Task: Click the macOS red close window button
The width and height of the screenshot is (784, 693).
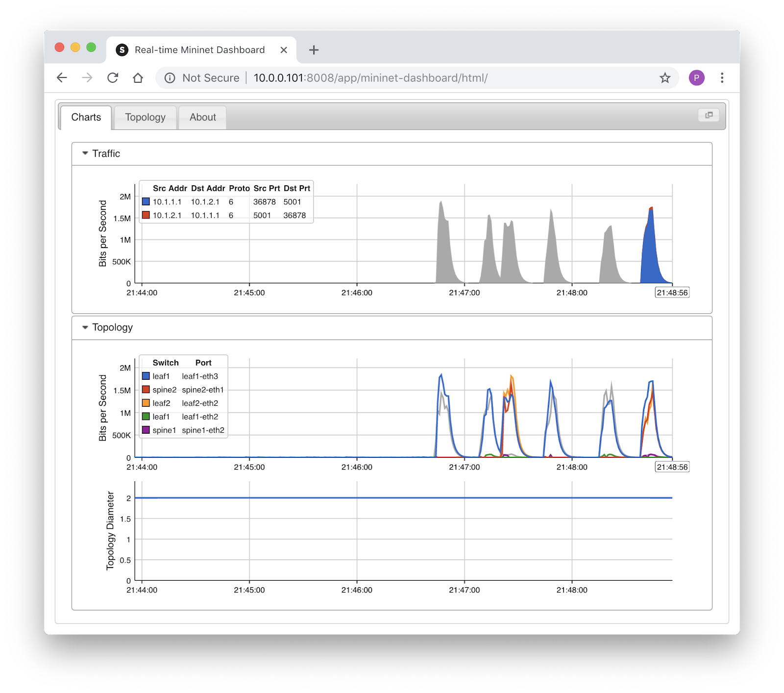Action: click(x=60, y=47)
